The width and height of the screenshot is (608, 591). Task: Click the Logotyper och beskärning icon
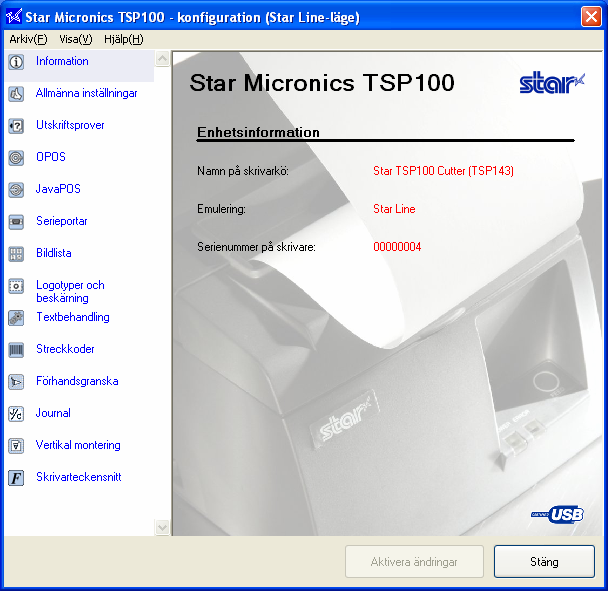point(16,286)
